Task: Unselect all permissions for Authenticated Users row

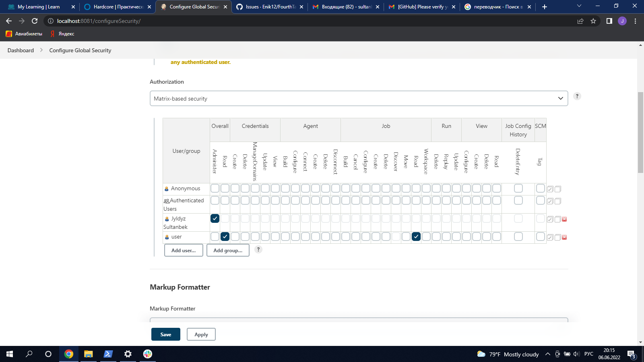Action: tap(557, 201)
